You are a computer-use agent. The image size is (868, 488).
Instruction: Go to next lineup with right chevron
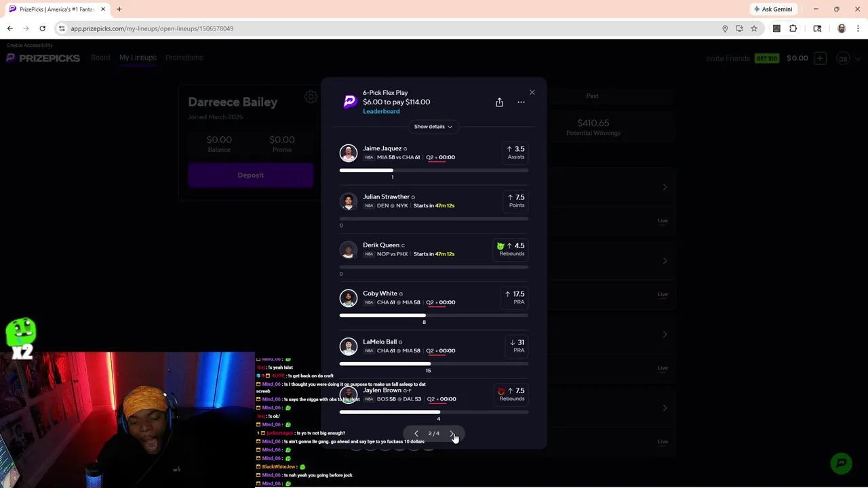452,434
